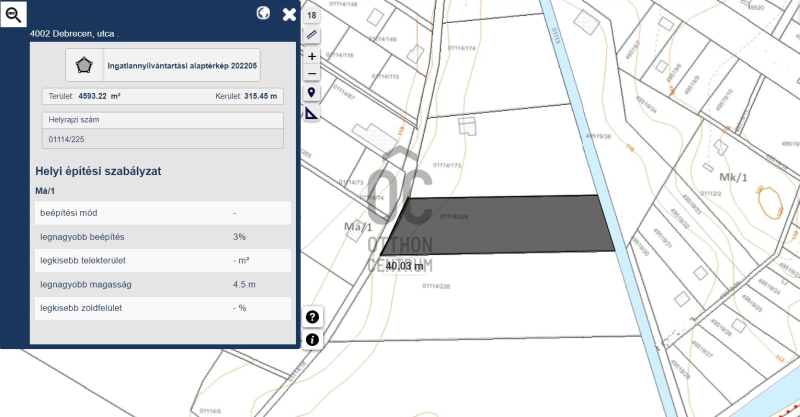Click the 40.03 m measurement label
Screen dimensions: 800x417
(x=405, y=267)
